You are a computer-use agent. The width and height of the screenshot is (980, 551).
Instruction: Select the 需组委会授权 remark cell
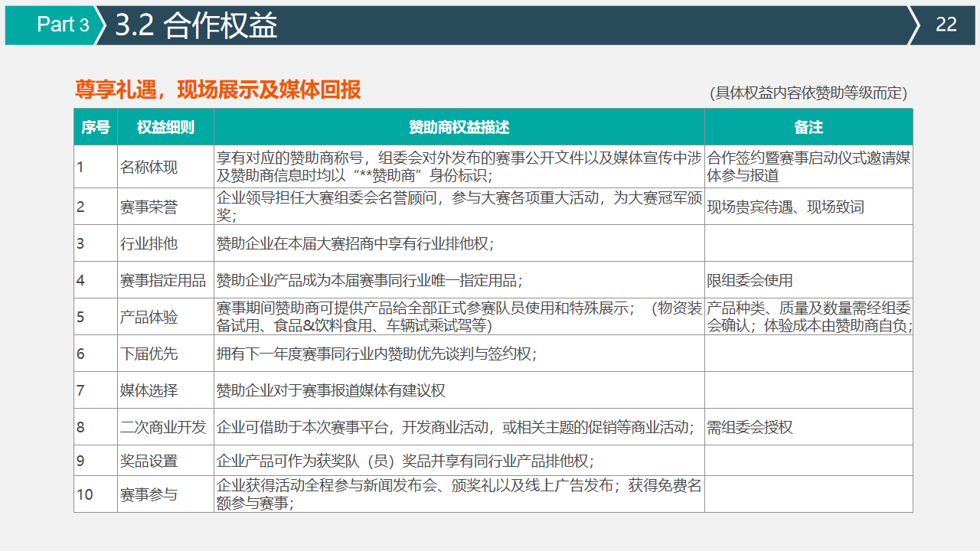[x=750, y=427]
